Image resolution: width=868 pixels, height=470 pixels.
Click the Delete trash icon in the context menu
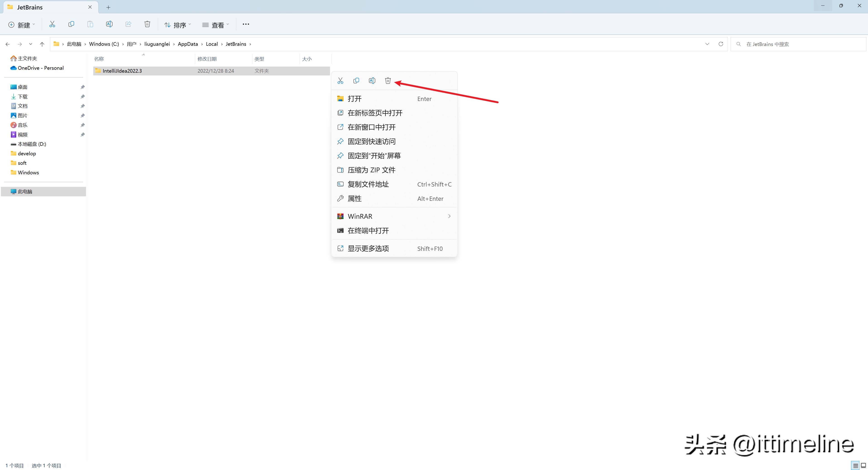tap(388, 81)
